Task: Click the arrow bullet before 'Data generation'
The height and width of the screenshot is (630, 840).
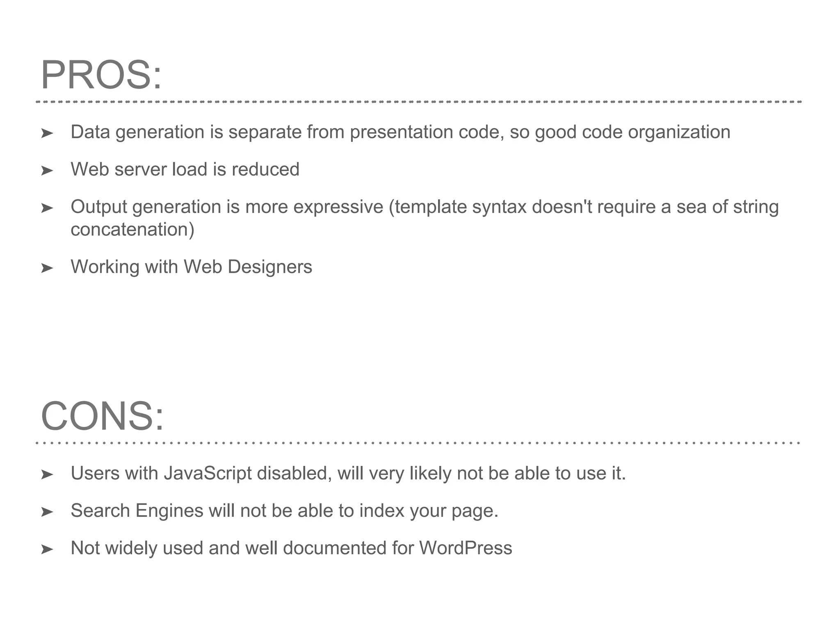Action: coord(47,133)
